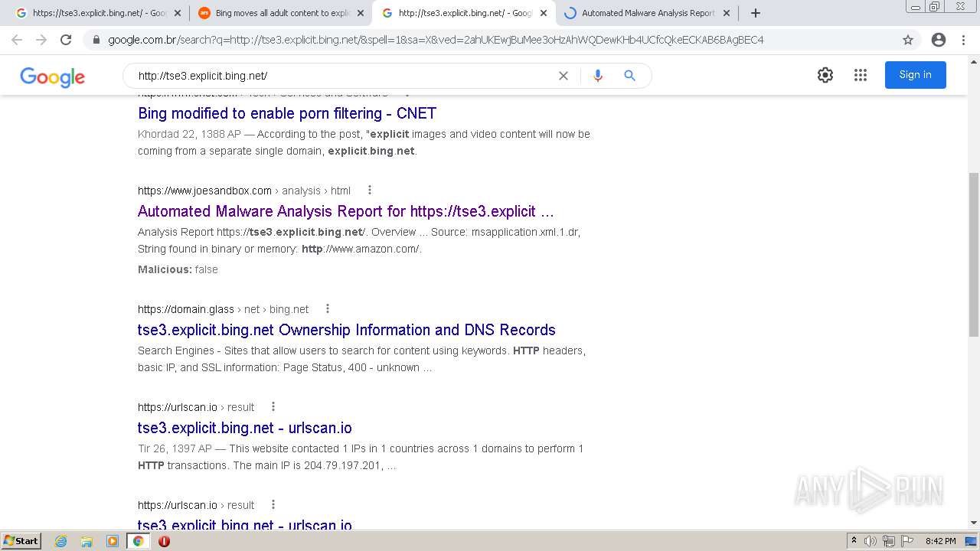Viewport: 980px width, 551px height.
Task: Focus the Chrome address bar URL
Action: pos(436,40)
